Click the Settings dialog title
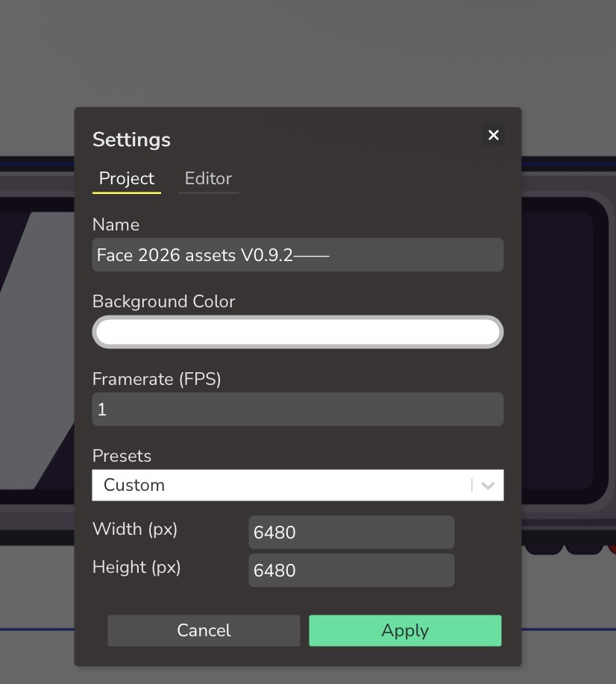The width and height of the screenshot is (616, 684). tap(131, 140)
